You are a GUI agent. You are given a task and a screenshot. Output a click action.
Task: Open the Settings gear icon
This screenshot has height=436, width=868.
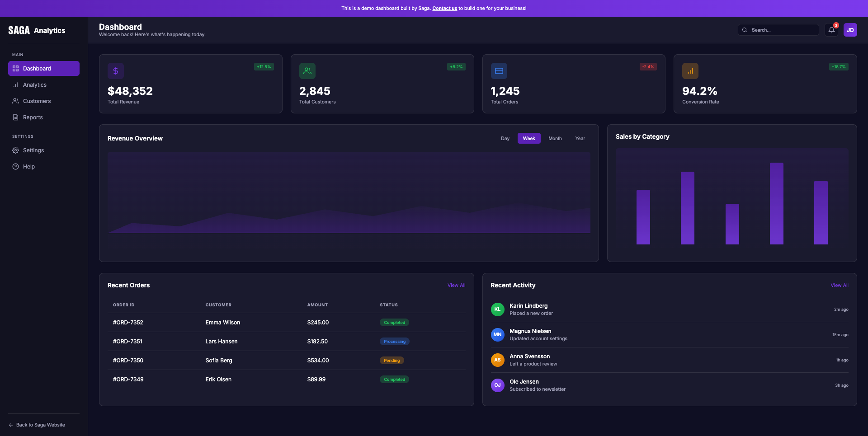15,150
